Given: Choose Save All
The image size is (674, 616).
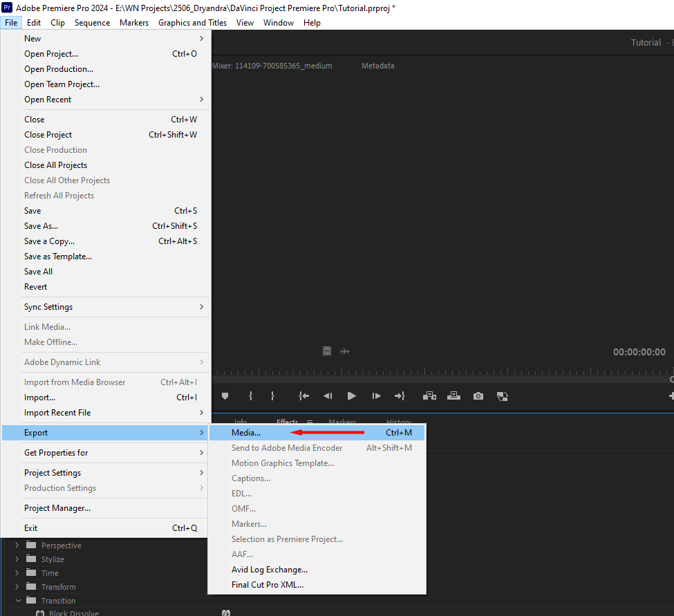Looking at the screenshot, I should (105, 272).
